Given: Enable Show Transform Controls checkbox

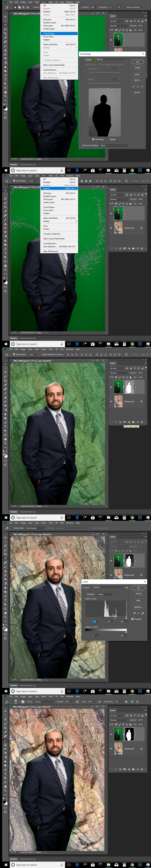Looking at the screenshot, I should 40,354.
